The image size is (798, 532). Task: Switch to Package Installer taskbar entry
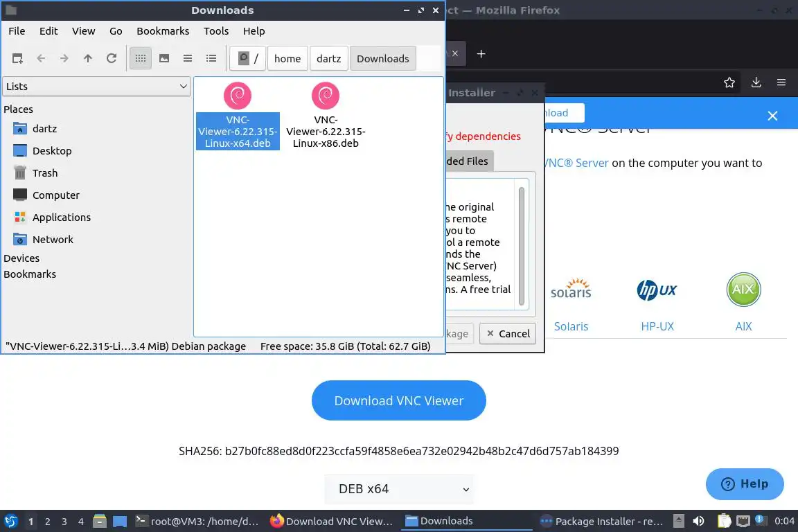pos(602,522)
